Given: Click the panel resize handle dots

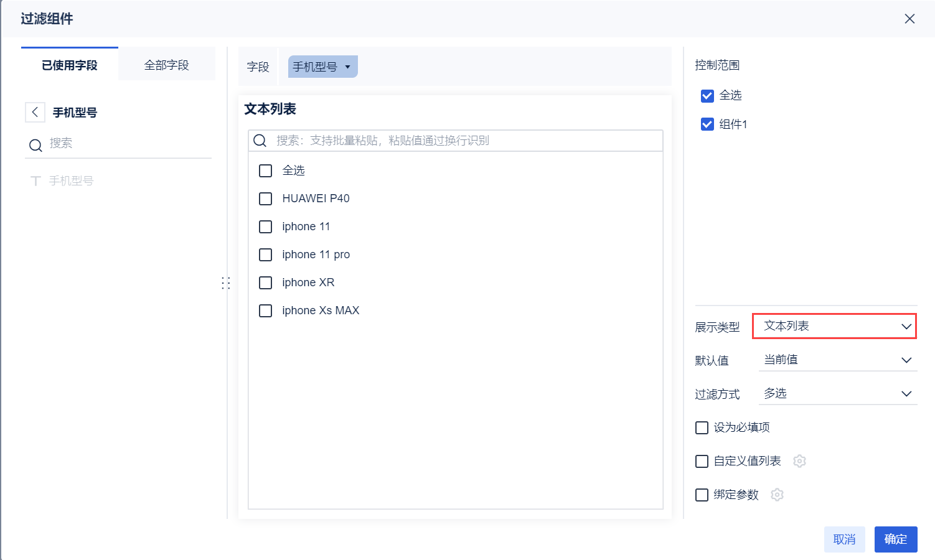Looking at the screenshot, I should pos(225,283).
